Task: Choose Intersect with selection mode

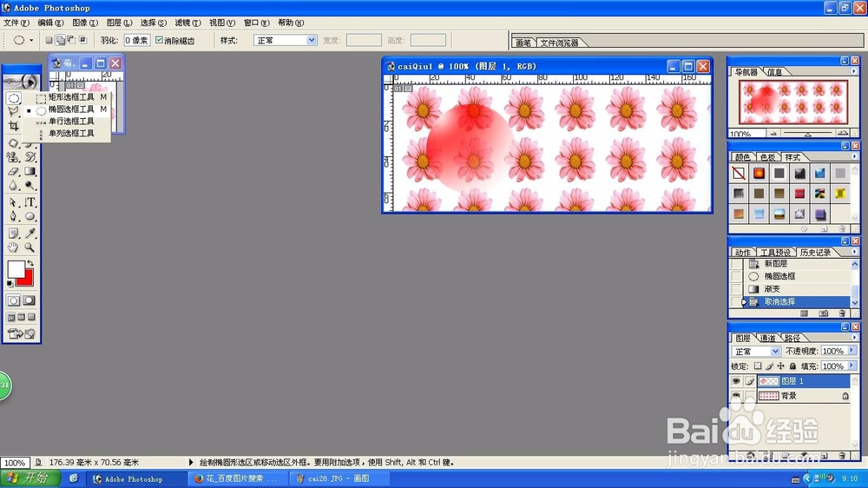Action: [83, 40]
